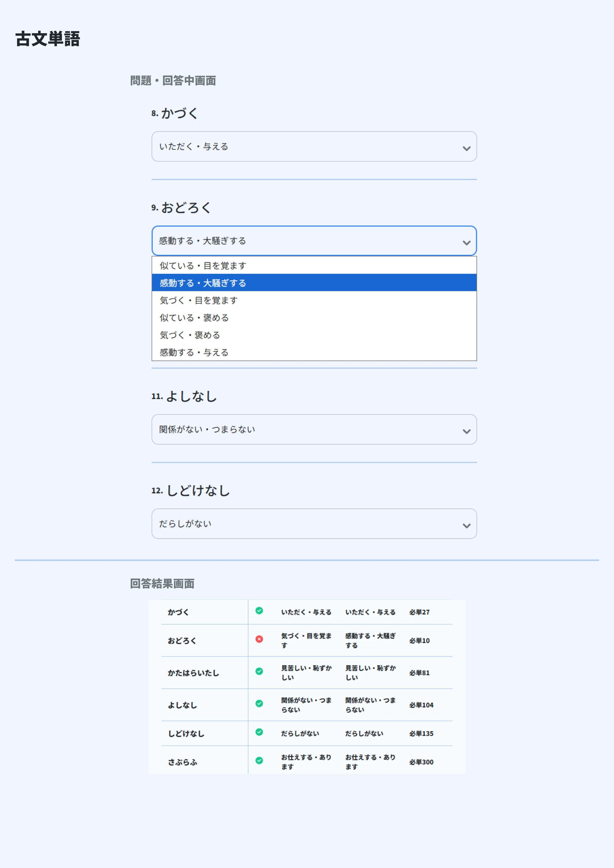Click chevron arrow of しどけなし dropdown

point(466,526)
